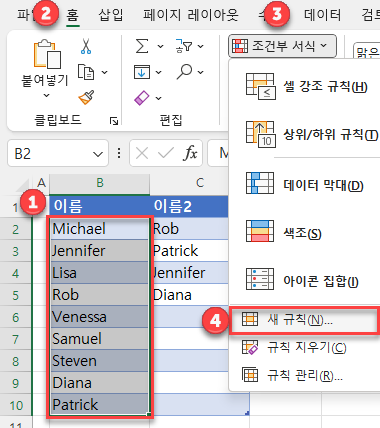Click the Find magnifier icon
Image resolution: width=380 pixels, height=428 pixels.
(x=184, y=72)
